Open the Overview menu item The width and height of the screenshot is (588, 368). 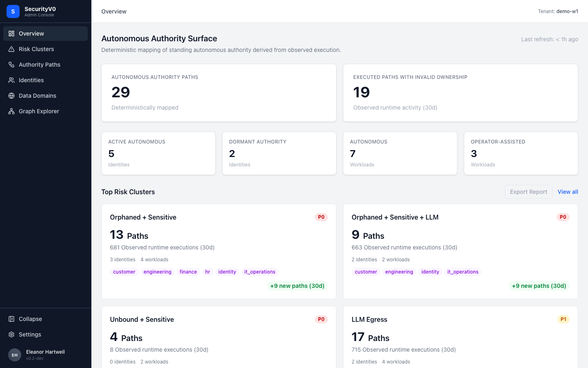click(x=45, y=34)
